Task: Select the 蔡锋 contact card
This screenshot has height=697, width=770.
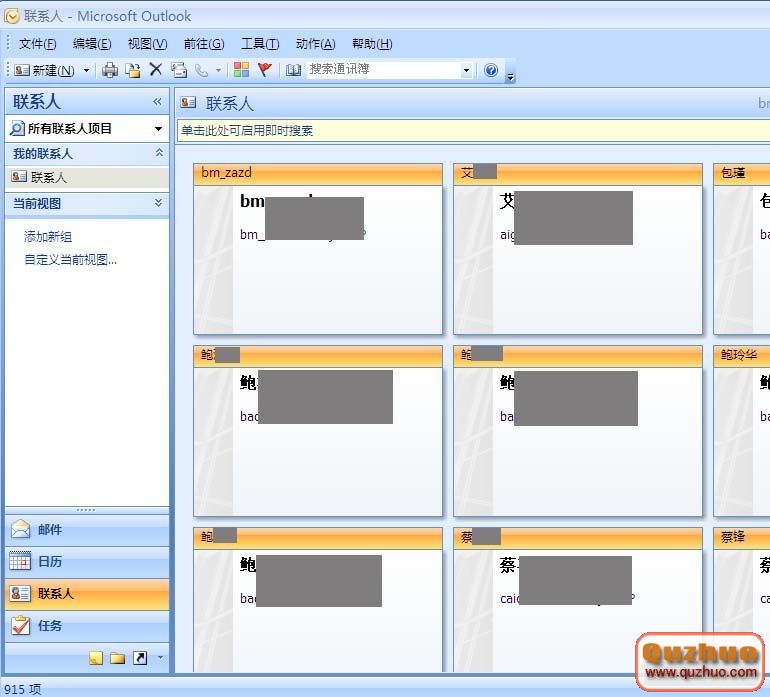Action: pos(742,600)
